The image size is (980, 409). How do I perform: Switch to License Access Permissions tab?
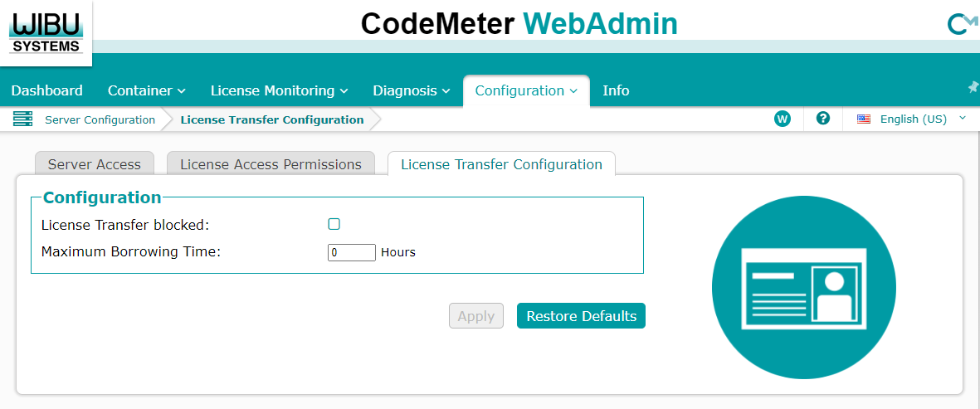[271, 164]
